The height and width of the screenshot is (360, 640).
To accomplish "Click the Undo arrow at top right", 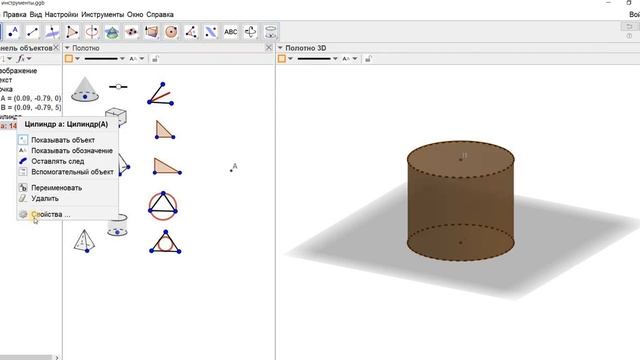I will coord(629,27).
